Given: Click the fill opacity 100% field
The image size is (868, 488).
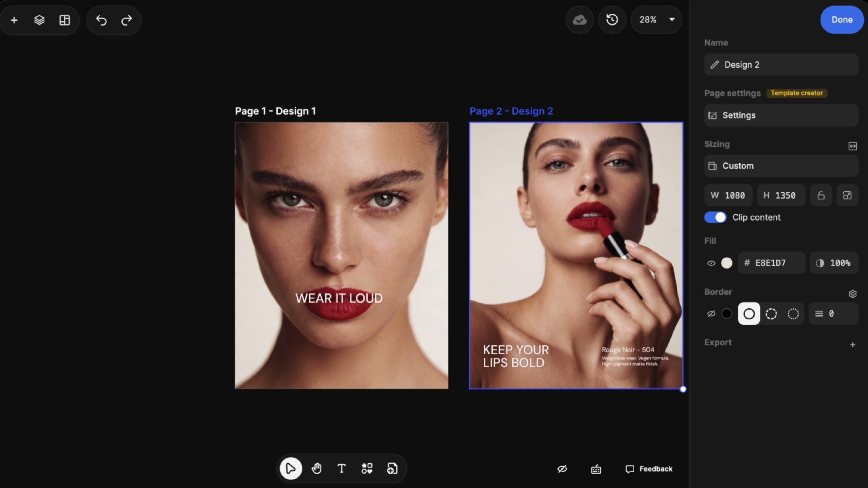Looking at the screenshot, I should tap(834, 263).
